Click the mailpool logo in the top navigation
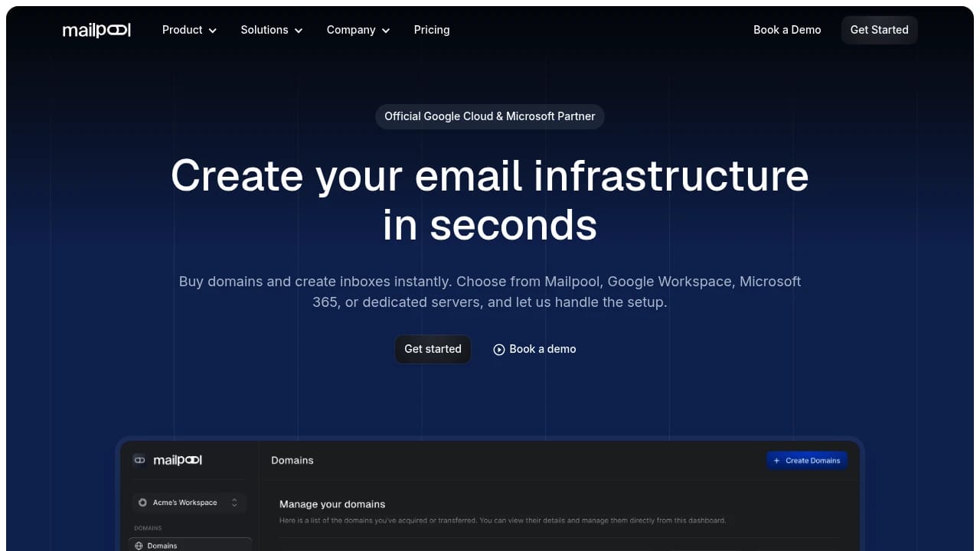The width and height of the screenshot is (980, 551). (96, 30)
